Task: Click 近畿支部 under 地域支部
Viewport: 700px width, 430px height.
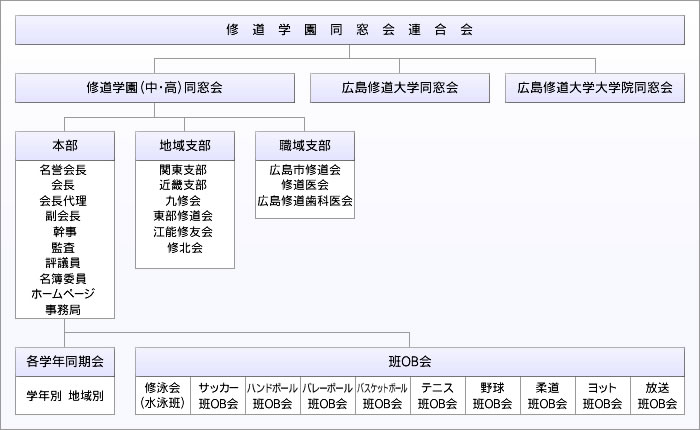Action: tap(183, 185)
